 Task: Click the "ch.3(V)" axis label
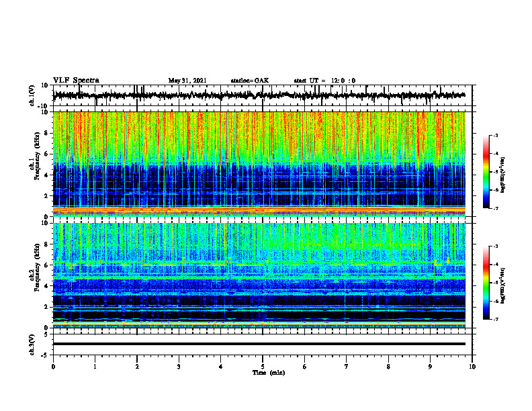pos(32,345)
